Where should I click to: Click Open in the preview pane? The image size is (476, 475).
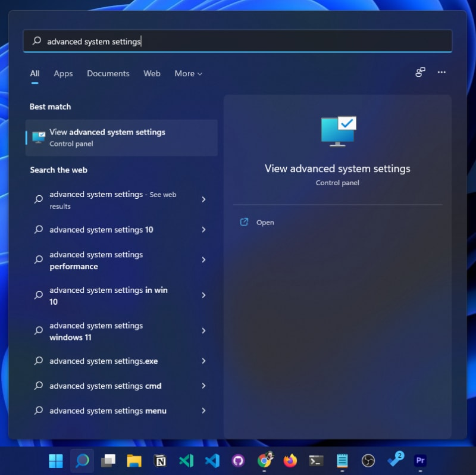[x=265, y=222]
